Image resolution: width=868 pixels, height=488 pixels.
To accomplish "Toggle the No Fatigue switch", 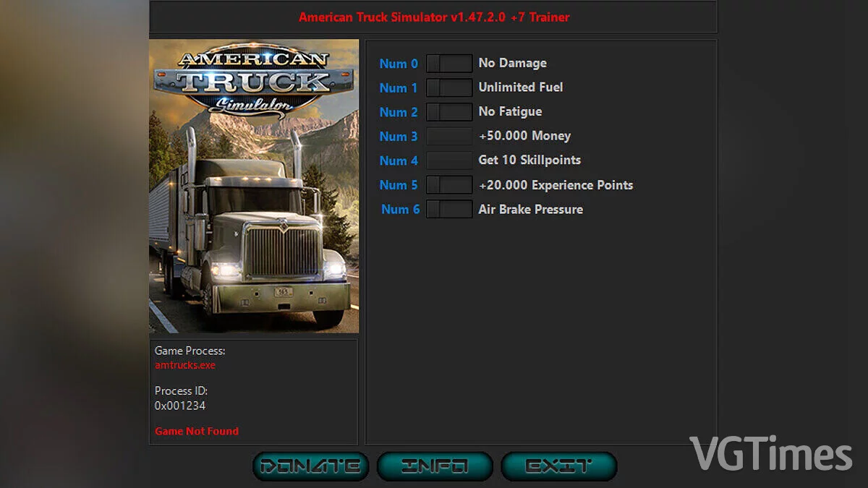I will [449, 111].
